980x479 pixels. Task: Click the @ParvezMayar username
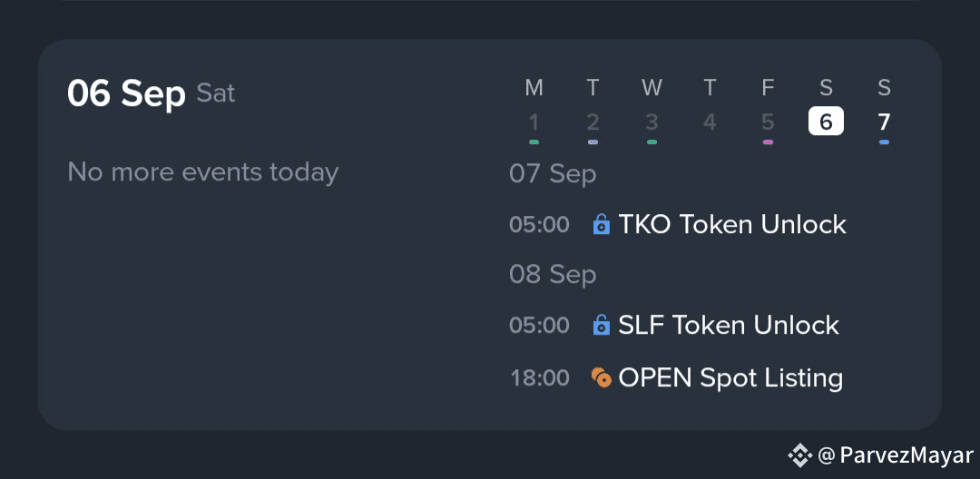[x=895, y=455]
